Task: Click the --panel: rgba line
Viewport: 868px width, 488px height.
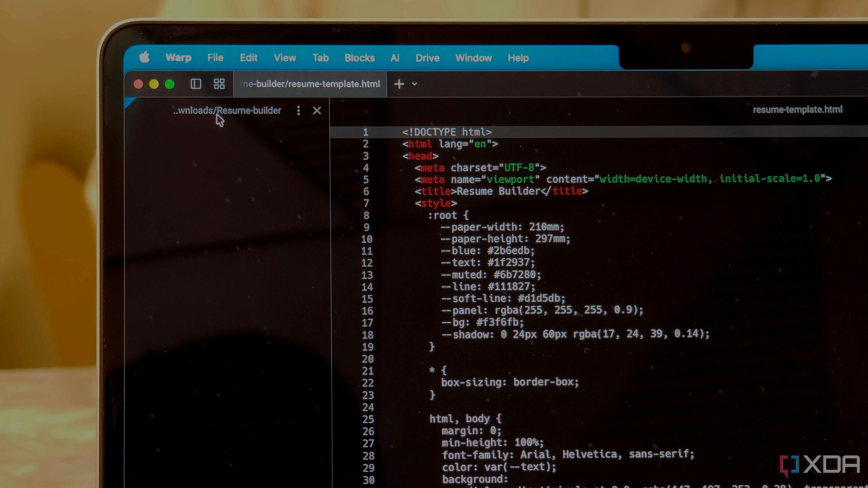Action: (542, 310)
